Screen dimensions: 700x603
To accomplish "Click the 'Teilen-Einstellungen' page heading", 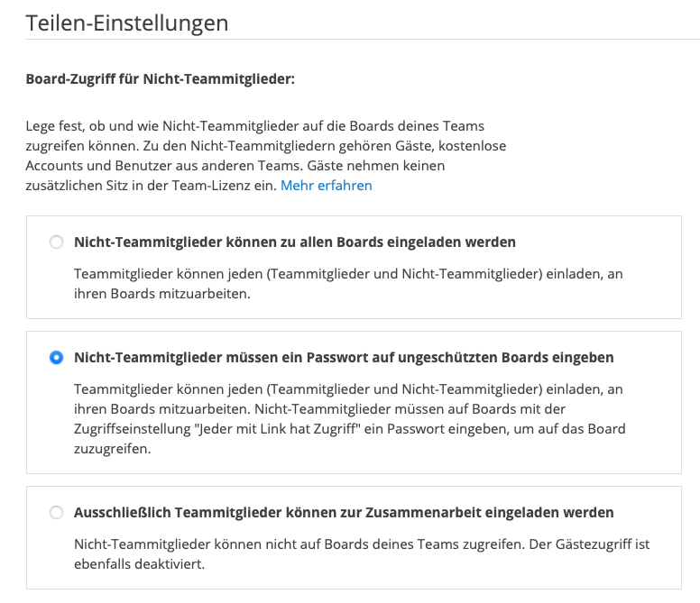I will [127, 23].
